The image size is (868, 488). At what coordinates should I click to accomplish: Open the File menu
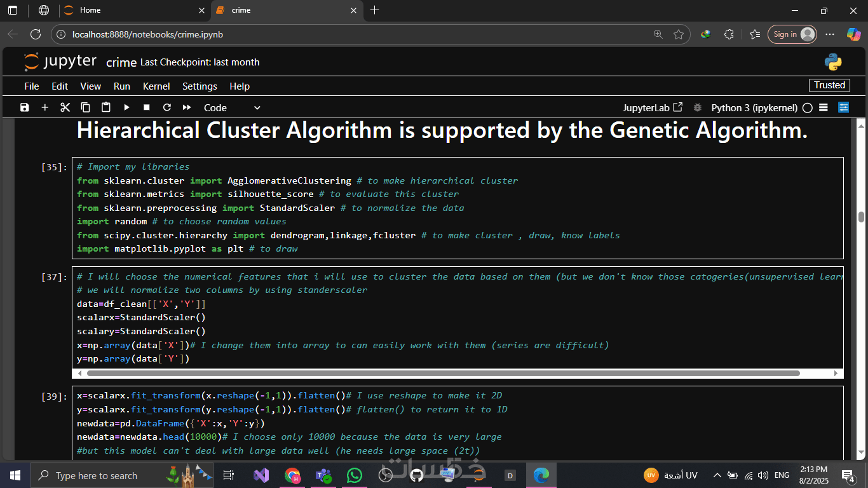(x=32, y=86)
